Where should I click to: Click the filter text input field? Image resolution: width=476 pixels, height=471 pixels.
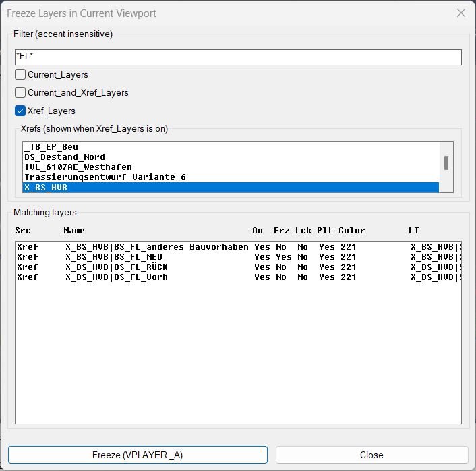pos(238,57)
